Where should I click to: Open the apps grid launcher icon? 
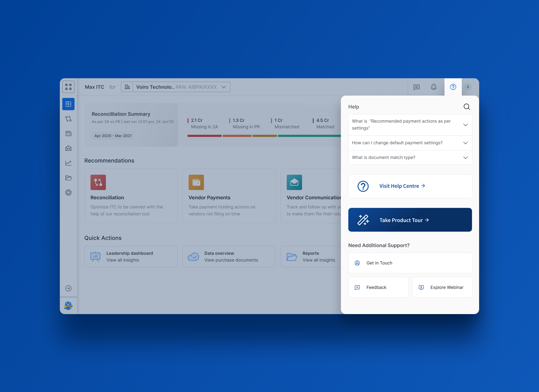(x=68, y=87)
